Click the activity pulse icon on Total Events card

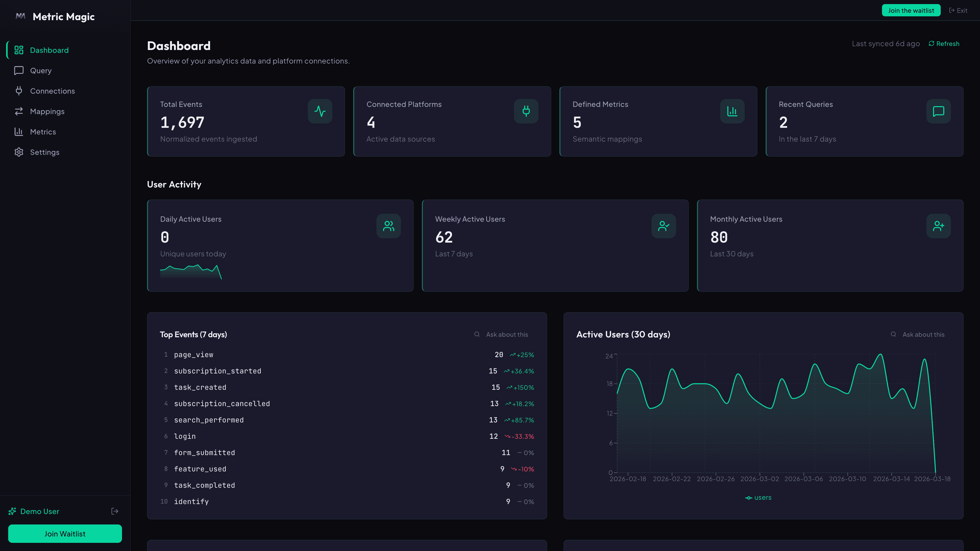pyautogui.click(x=320, y=111)
